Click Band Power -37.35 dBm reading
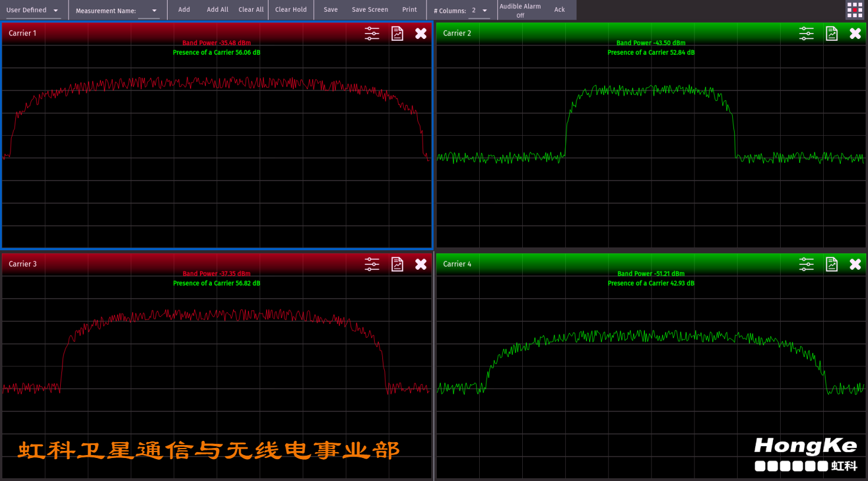This screenshot has height=481, width=868. pyautogui.click(x=217, y=274)
